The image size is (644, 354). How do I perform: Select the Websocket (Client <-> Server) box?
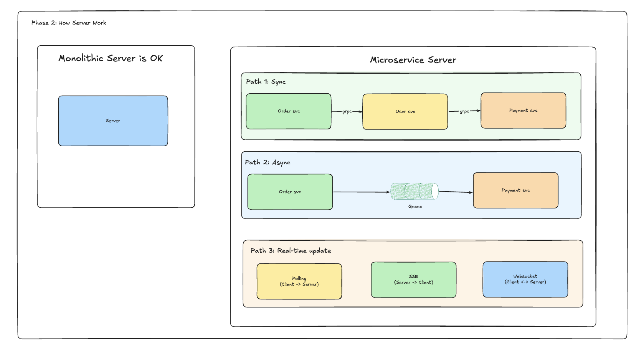525,280
